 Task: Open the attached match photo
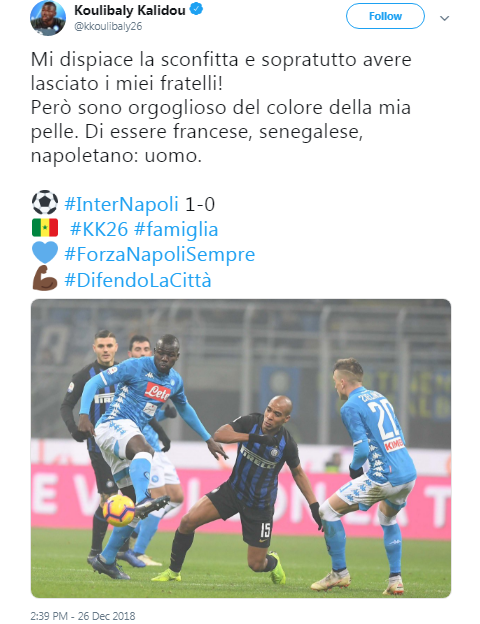coord(241,448)
